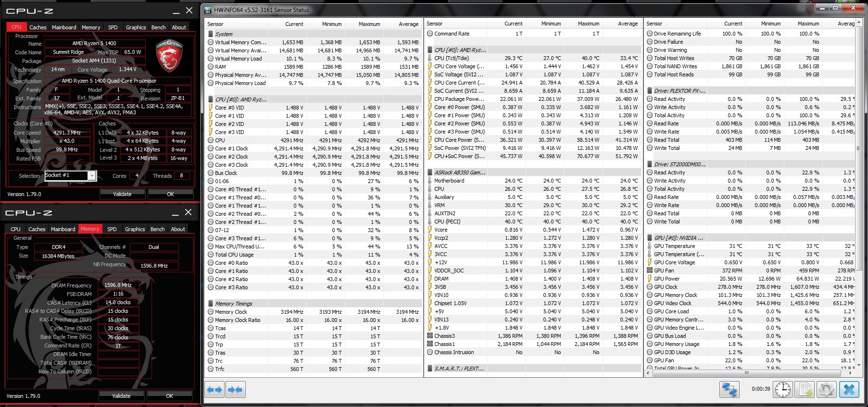This screenshot has width=868, height=407.
Task: Click the Vcore voltage lightning icon
Action: click(x=430, y=230)
